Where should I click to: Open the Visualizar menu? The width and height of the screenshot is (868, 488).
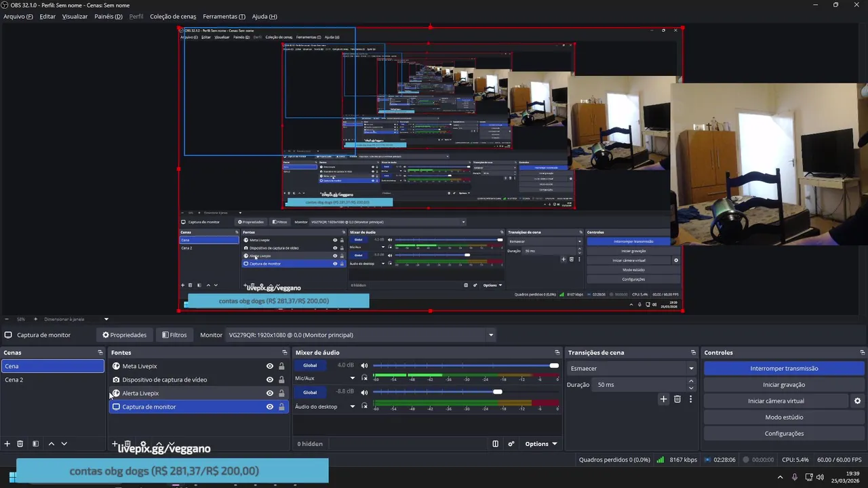pos(75,16)
